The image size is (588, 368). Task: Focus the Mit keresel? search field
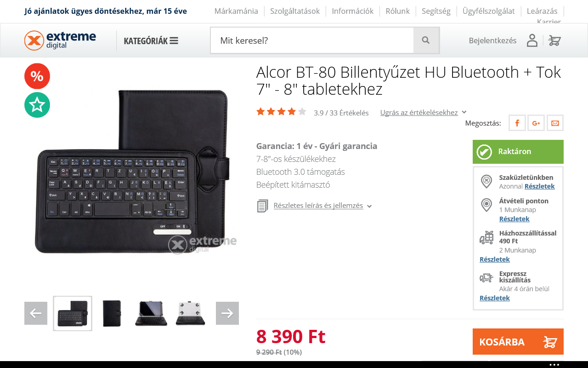click(312, 40)
